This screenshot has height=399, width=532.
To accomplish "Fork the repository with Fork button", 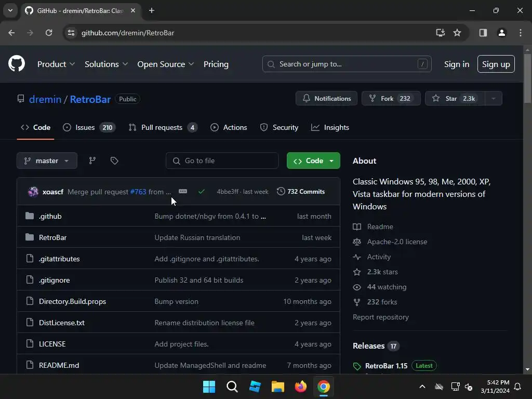I will [391, 98].
